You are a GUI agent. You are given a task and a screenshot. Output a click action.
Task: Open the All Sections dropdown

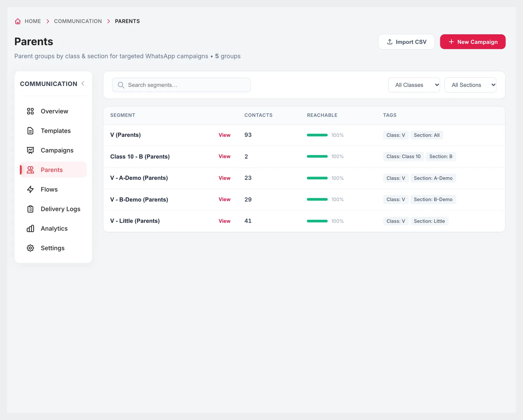470,85
